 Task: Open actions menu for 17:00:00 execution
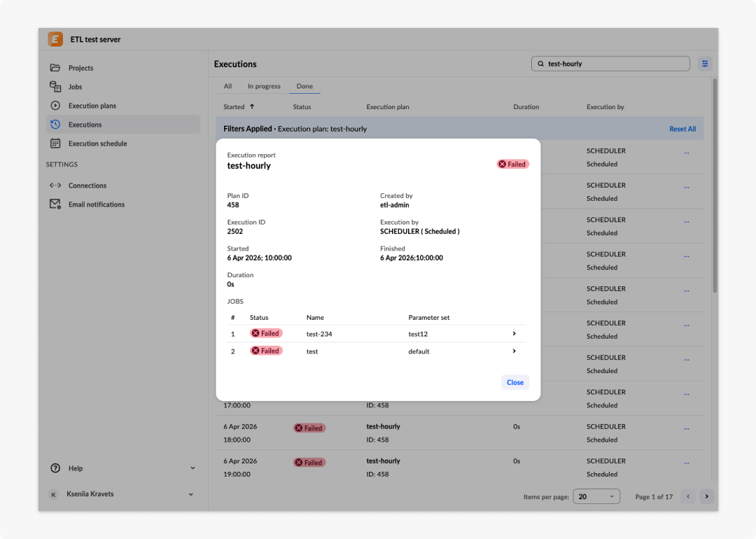point(687,394)
